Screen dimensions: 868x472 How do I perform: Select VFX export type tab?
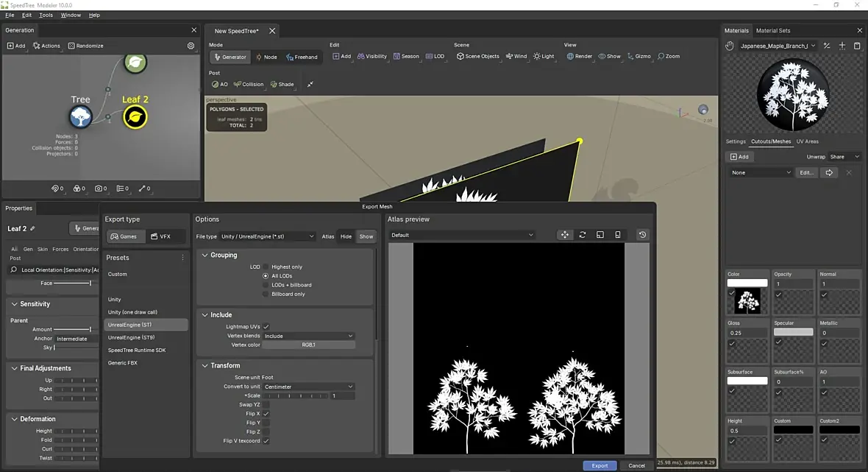tap(160, 236)
